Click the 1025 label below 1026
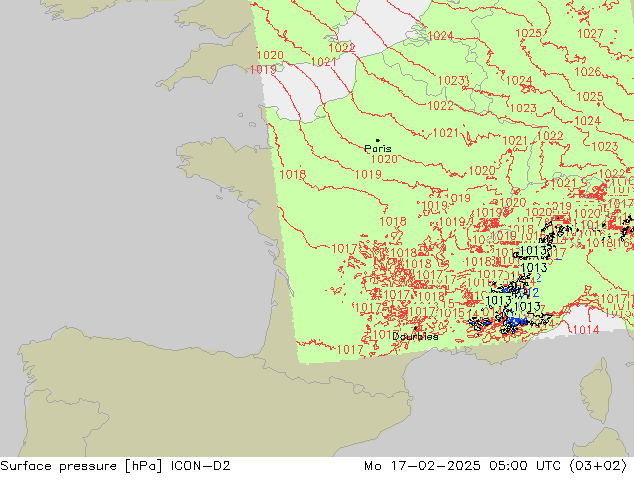 [x=590, y=97]
